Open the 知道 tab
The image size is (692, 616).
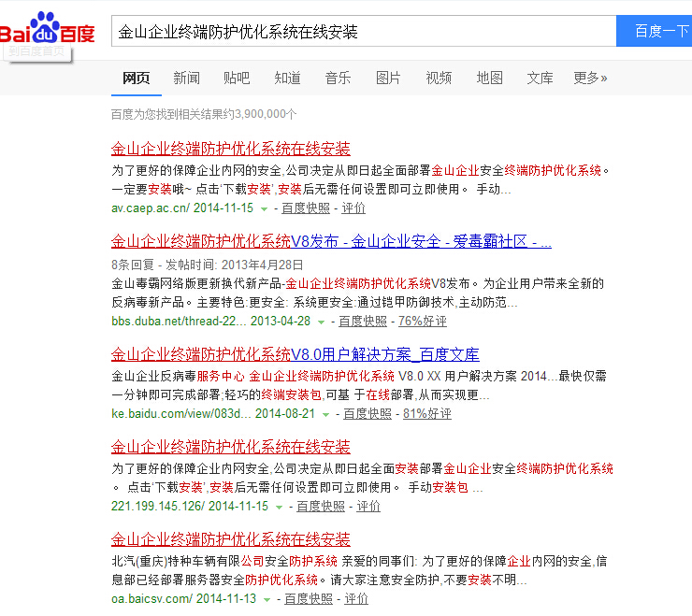point(287,79)
